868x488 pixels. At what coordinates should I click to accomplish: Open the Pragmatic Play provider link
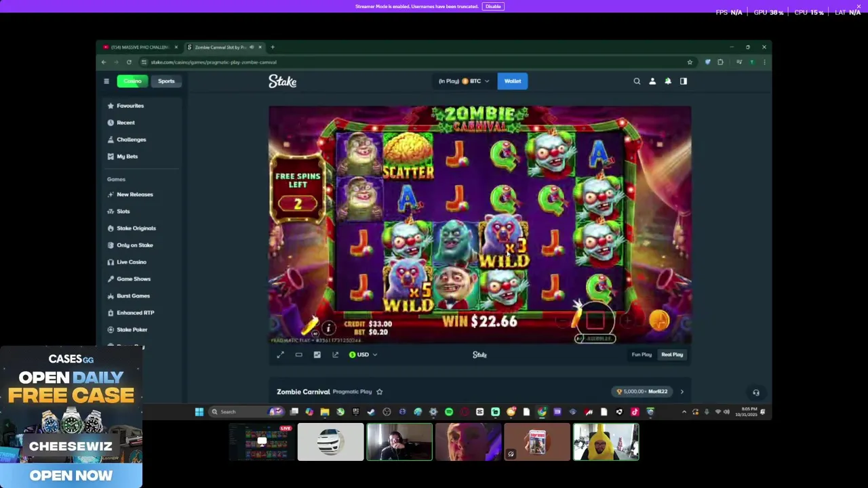[352, 392]
